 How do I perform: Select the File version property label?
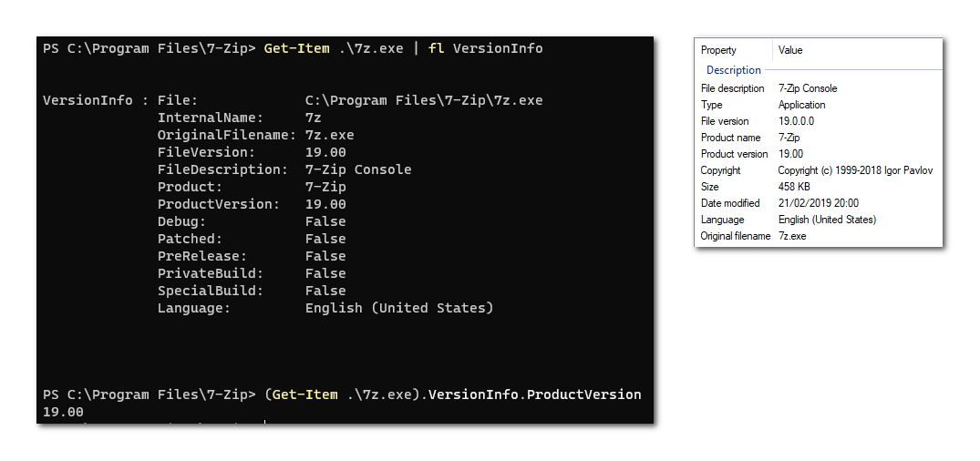click(x=725, y=121)
